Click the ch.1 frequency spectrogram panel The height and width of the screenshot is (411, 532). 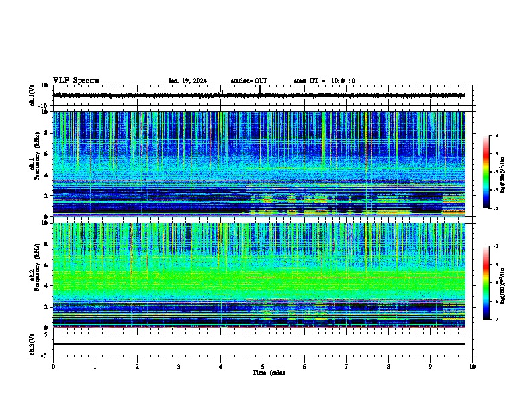pos(259,164)
